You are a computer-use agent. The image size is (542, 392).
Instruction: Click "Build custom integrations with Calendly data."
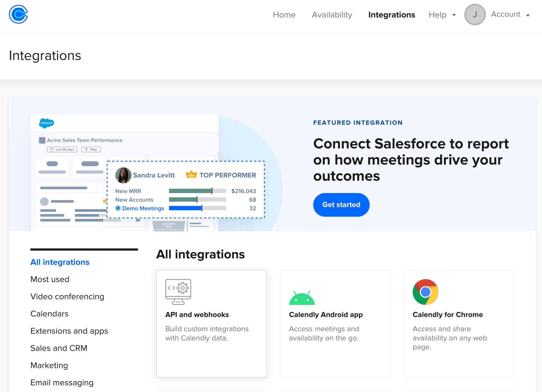click(207, 333)
